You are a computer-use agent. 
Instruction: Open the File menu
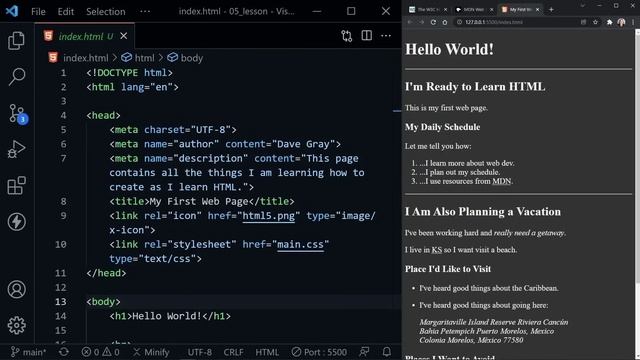(x=38, y=11)
